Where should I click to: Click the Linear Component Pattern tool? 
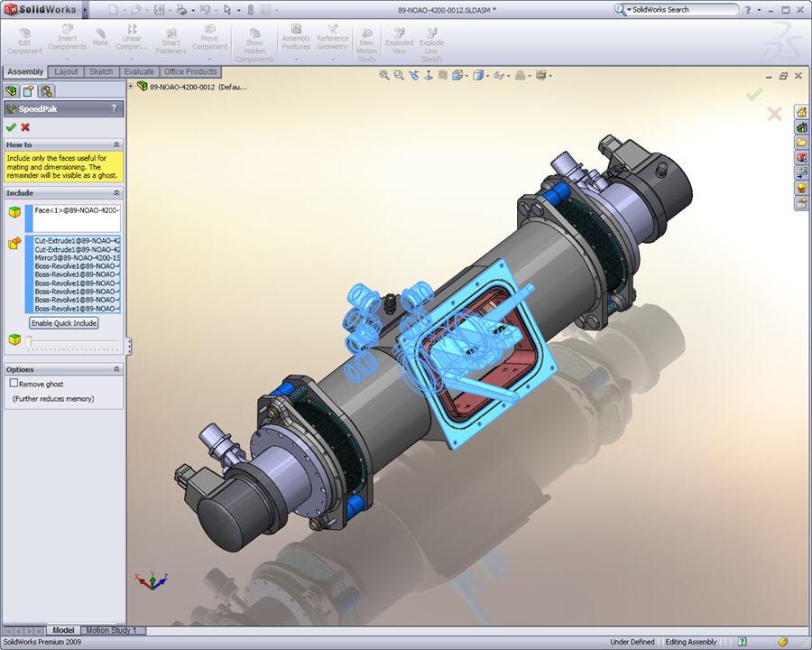132,37
